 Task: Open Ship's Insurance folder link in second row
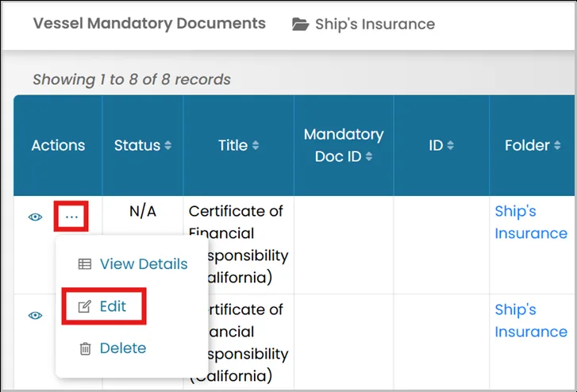click(531, 321)
